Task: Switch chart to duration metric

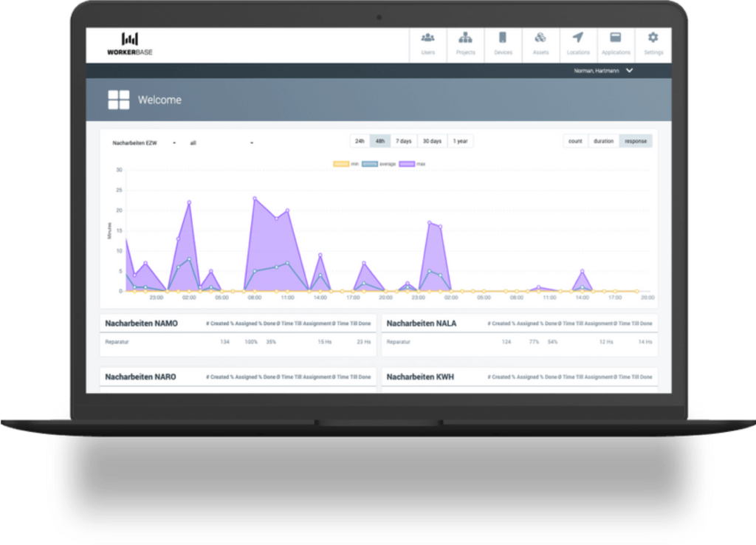Action: 603,141
